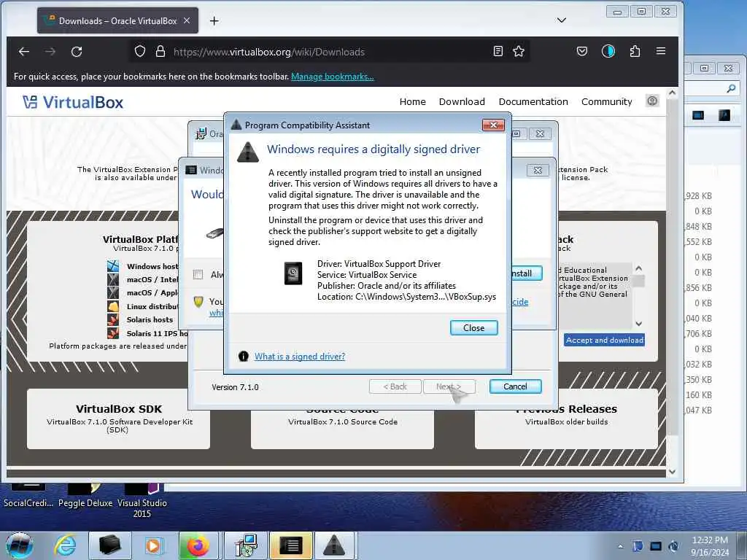The height and width of the screenshot is (560, 747).
Task: Click the Close button in compatibility dialog
Action: point(474,327)
